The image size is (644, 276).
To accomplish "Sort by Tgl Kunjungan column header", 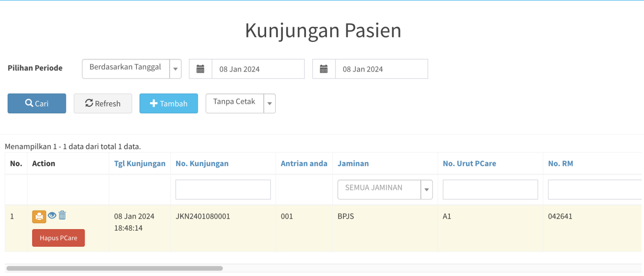I will click(139, 163).
